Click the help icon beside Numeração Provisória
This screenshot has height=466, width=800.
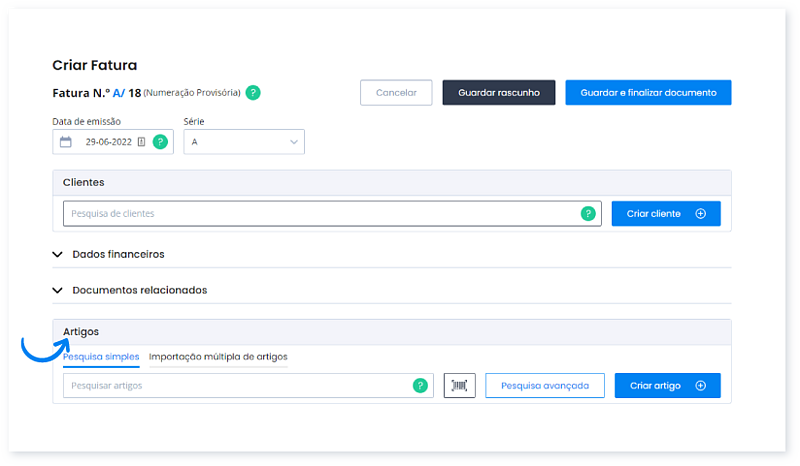pyautogui.click(x=253, y=93)
